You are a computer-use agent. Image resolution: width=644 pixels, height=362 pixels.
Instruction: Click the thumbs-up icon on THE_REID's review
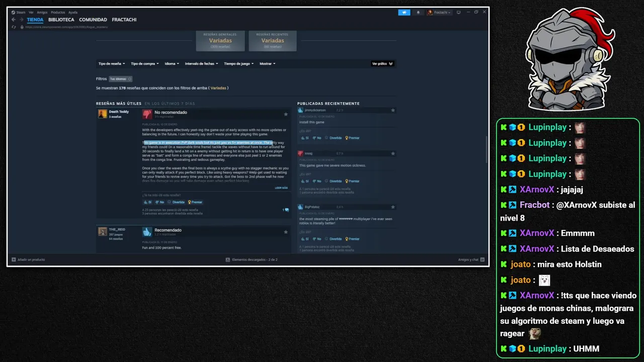[147, 232]
